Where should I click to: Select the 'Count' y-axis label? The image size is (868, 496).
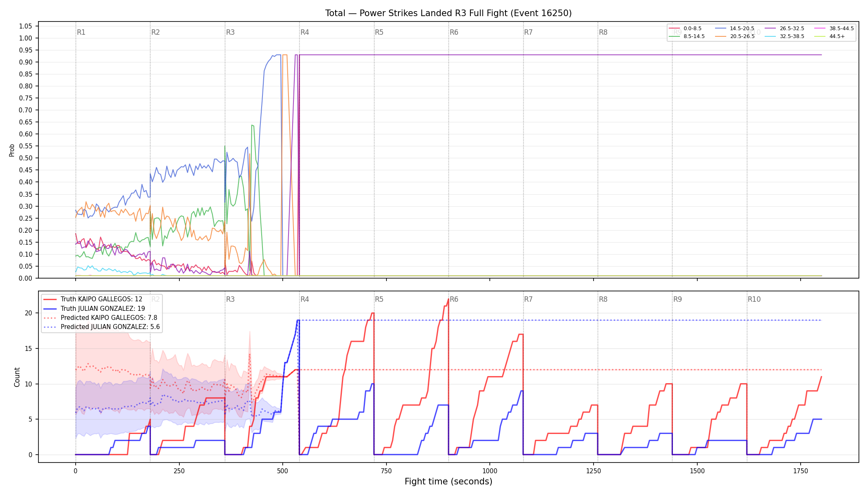17,377
